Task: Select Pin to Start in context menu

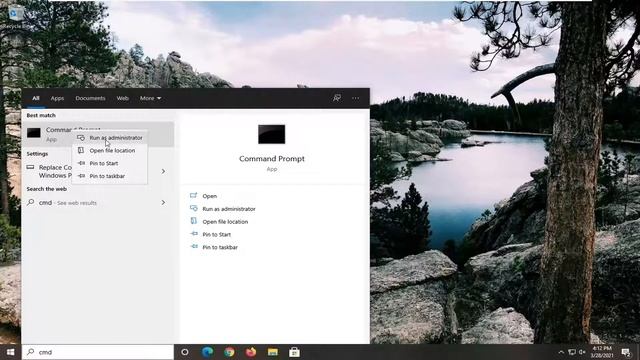Action: 110,163
